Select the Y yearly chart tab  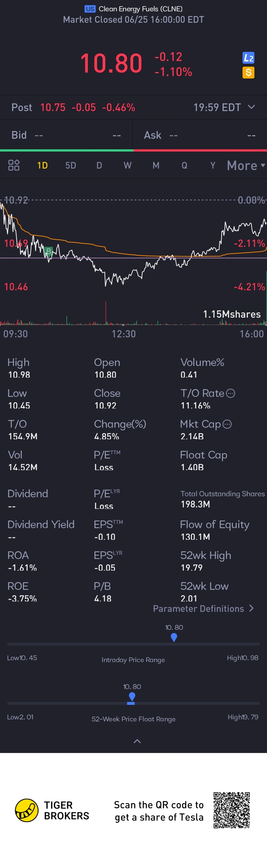point(213,165)
